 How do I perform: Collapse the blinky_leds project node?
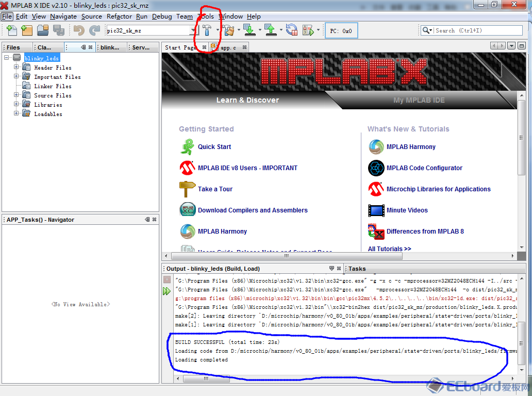click(7, 58)
